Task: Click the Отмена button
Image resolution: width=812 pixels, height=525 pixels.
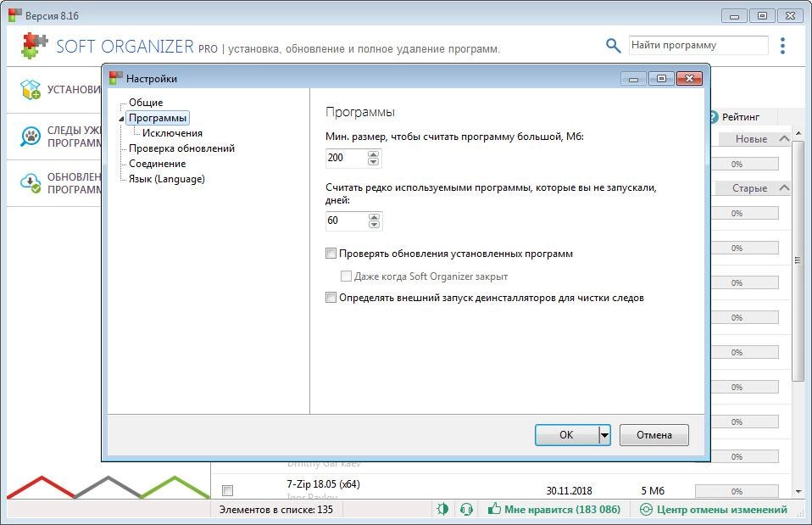Action: tap(654, 435)
